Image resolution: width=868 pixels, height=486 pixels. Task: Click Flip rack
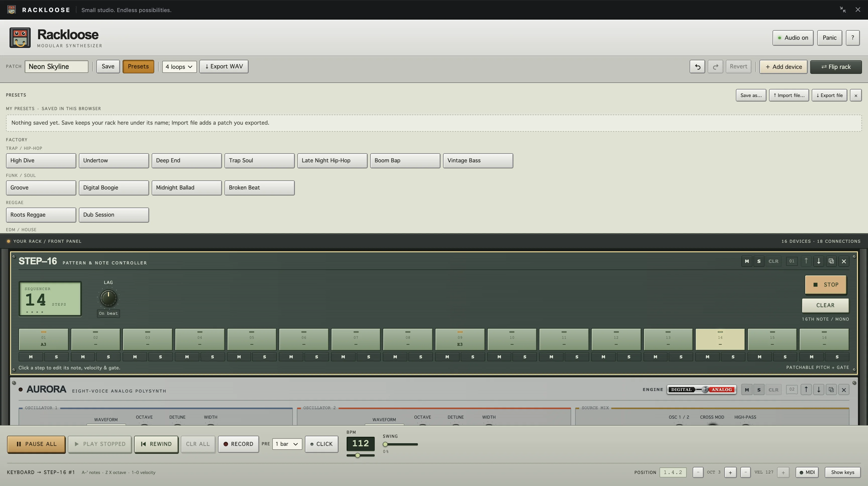pos(836,67)
